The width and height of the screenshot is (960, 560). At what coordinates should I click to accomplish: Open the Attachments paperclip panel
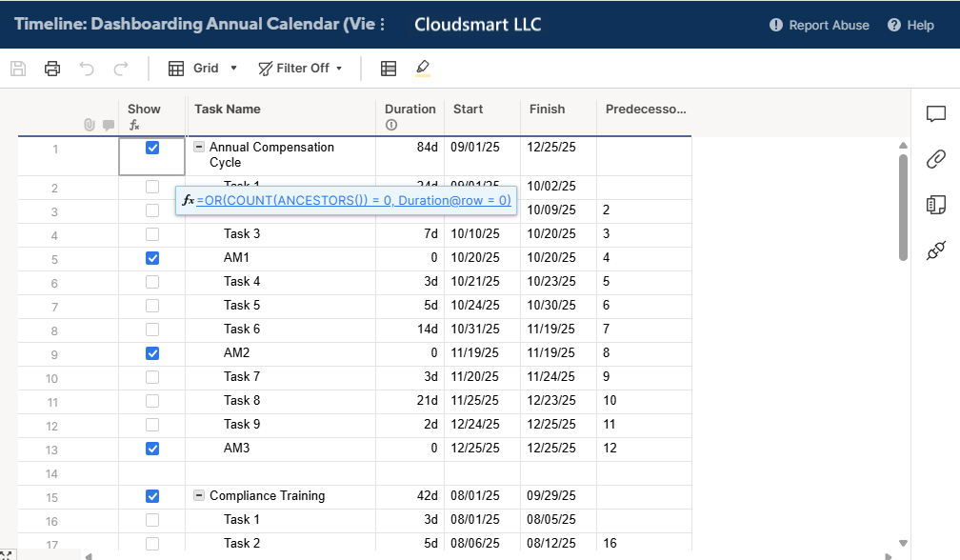coord(935,159)
